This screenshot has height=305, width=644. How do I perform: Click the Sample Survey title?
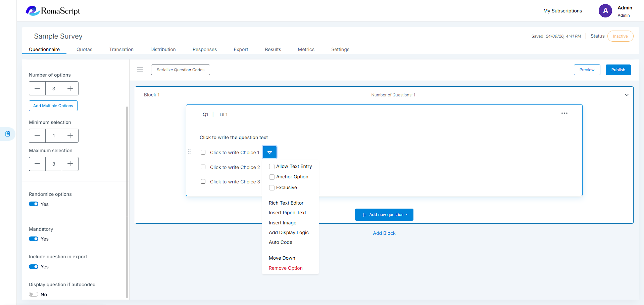click(x=58, y=36)
